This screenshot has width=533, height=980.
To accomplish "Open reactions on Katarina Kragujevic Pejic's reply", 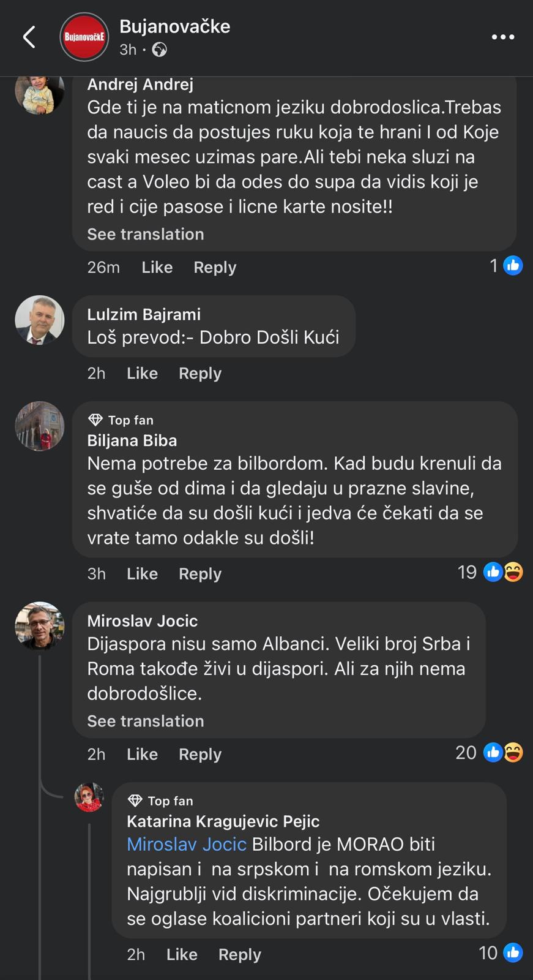I will click(x=501, y=952).
